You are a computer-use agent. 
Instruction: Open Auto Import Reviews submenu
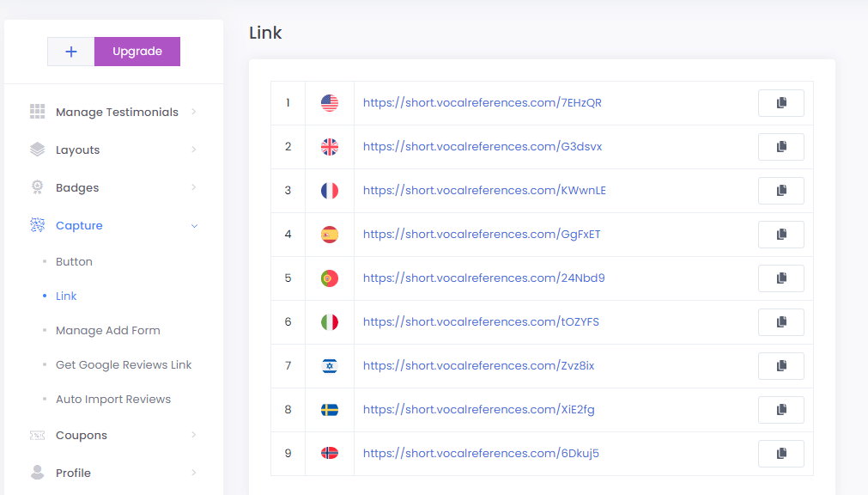tap(113, 399)
